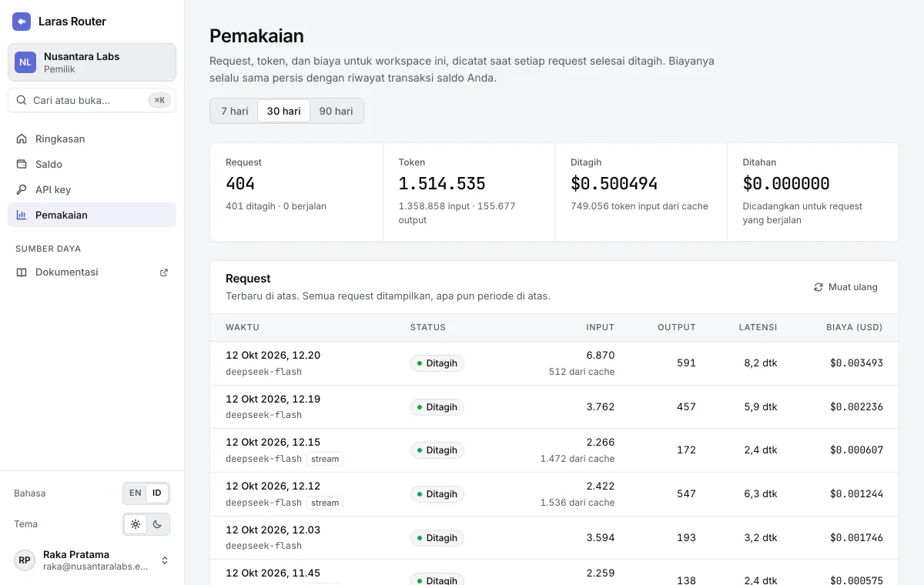Click the BIAYA (USD) column header

pyautogui.click(x=855, y=327)
